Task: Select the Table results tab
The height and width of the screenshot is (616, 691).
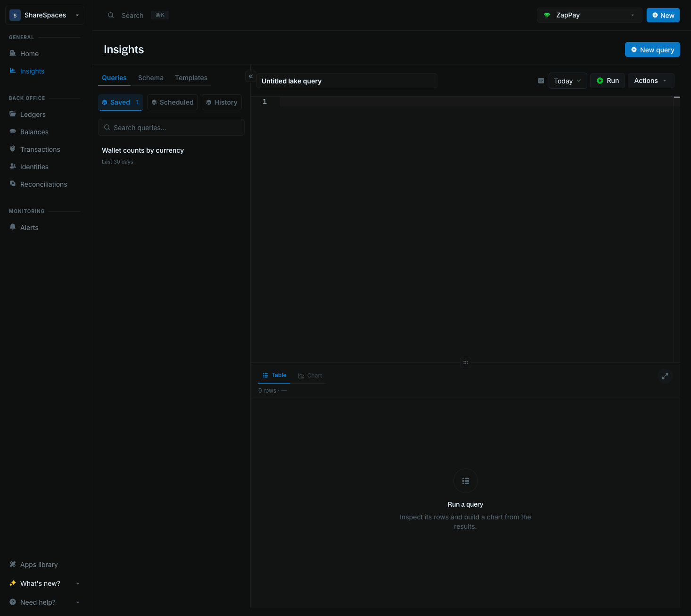Action: click(274, 375)
